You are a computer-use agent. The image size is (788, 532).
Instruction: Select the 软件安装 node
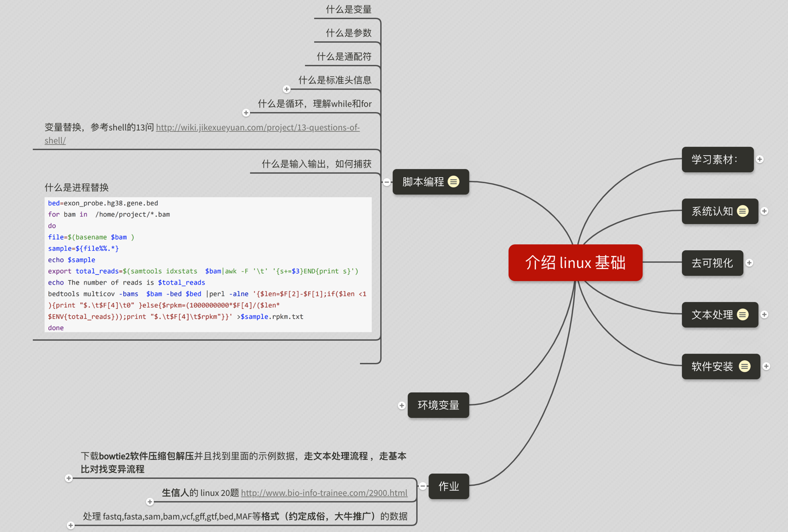pos(721,366)
